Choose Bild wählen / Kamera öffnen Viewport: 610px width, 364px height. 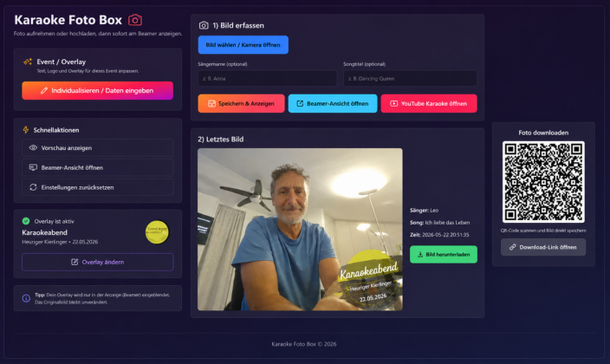(x=243, y=45)
